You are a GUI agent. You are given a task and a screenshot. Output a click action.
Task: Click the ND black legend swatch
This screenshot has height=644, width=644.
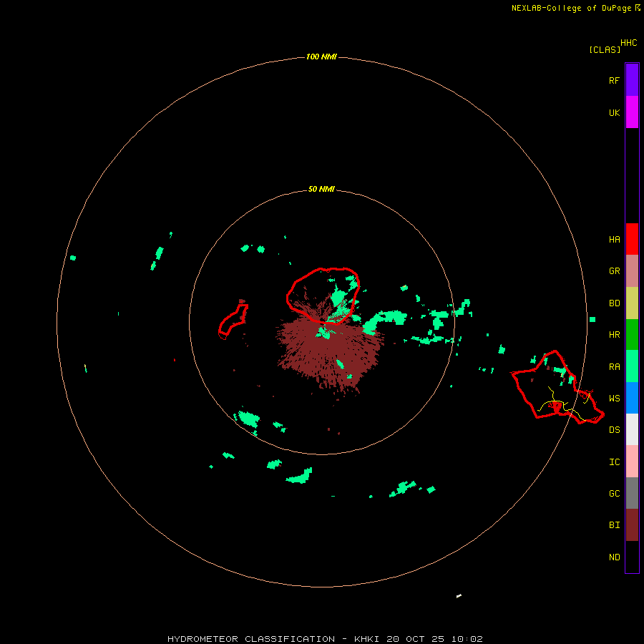click(632, 557)
